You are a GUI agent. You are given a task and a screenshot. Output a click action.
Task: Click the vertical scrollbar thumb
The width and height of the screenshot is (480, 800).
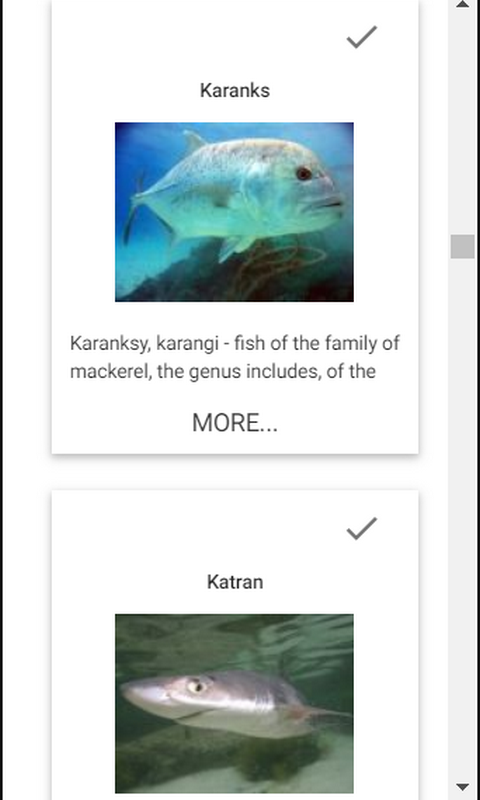pyautogui.click(x=463, y=246)
